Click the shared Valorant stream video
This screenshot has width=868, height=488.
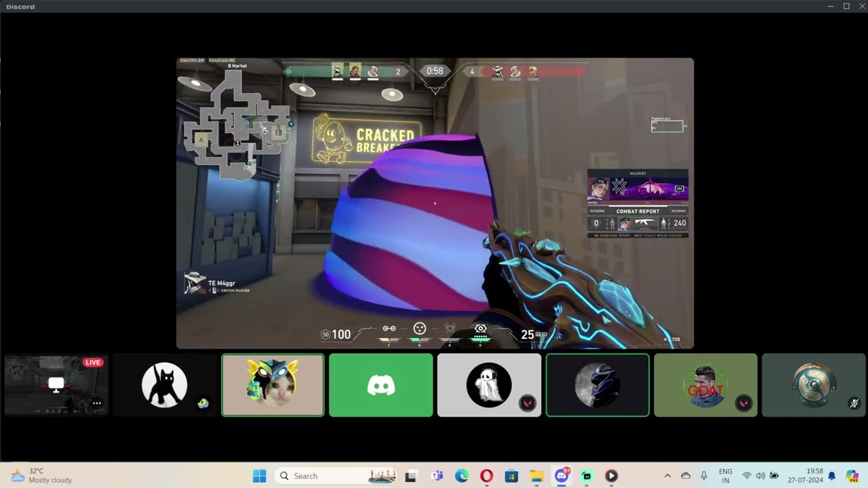pos(435,203)
